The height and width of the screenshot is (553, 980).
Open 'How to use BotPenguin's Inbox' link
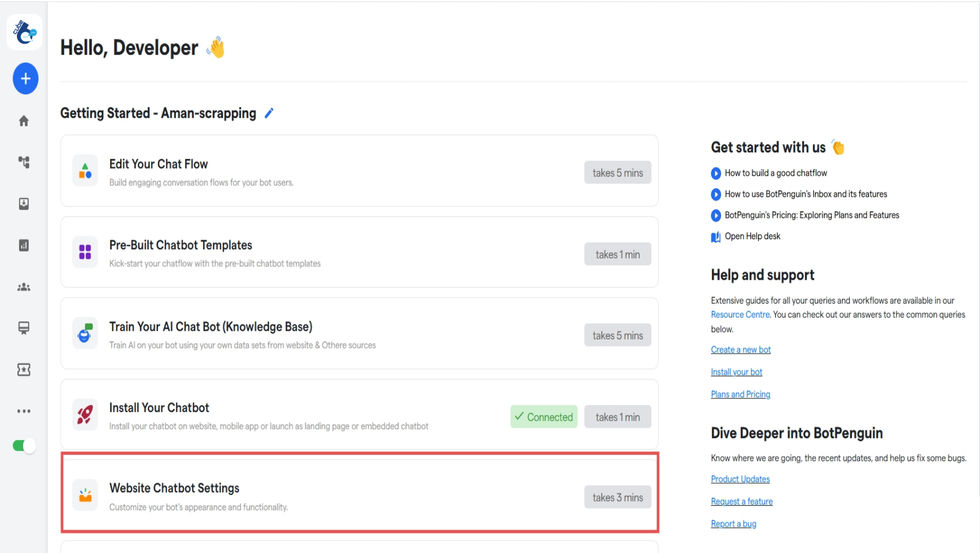pos(806,194)
